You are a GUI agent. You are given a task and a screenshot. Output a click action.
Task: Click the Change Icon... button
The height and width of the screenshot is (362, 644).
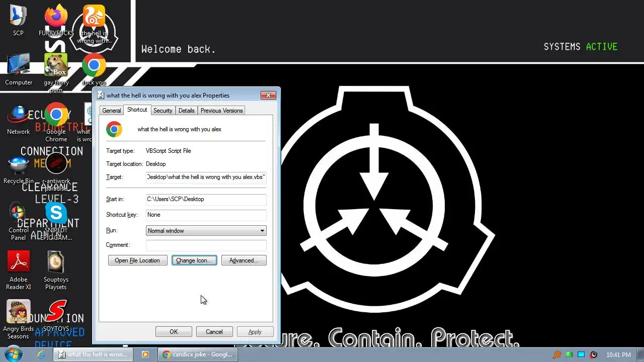194,260
